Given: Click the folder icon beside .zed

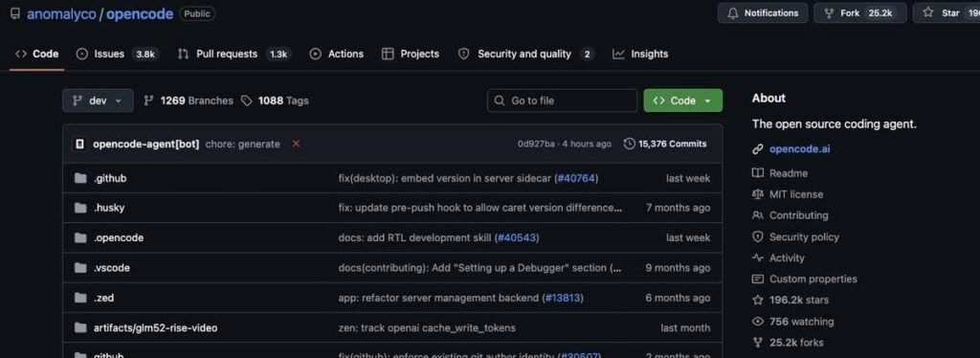Looking at the screenshot, I should 80,298.
